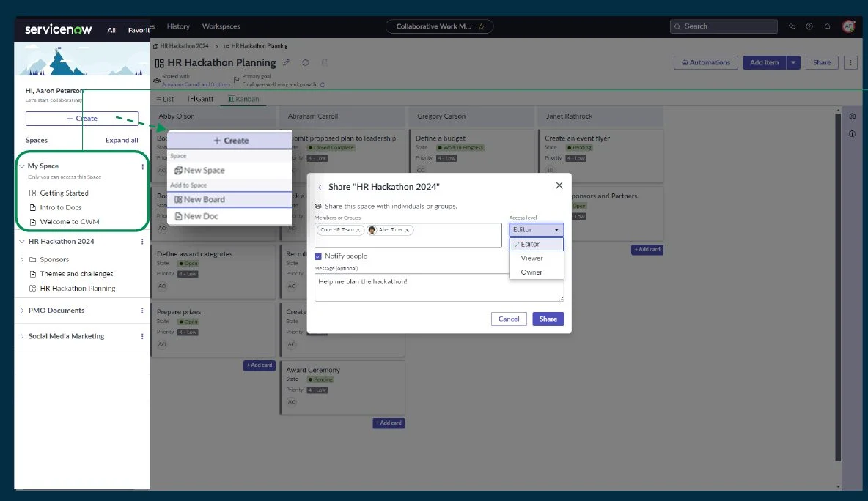The width and height of the screenshot is (868, 501).
Task: Switch to the Kanban view tab
Action: pyautogui.click(x=243, y=99)
